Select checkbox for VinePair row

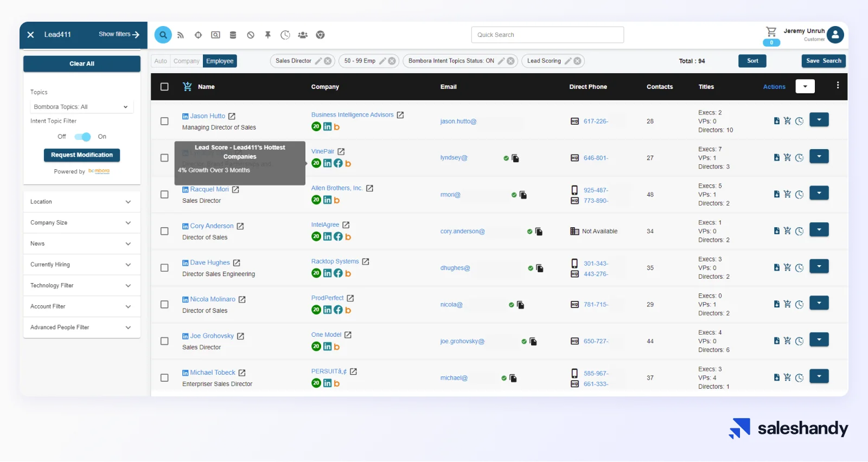pos(164,158)
